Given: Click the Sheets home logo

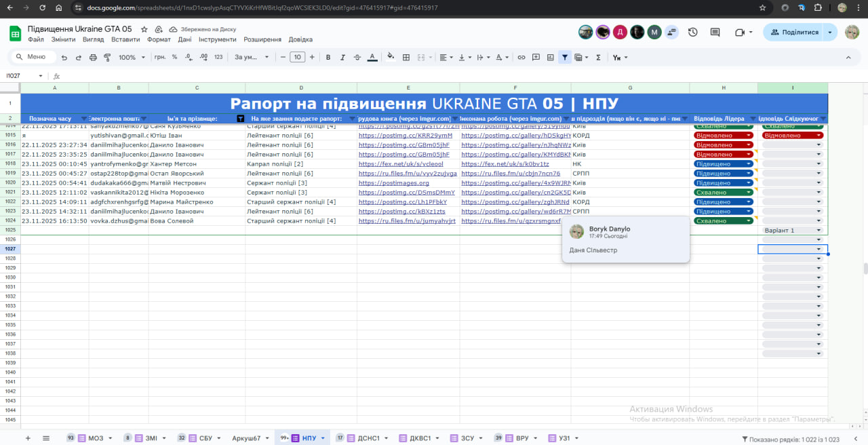Looking at the screenshot, I should tap(15, 33).
